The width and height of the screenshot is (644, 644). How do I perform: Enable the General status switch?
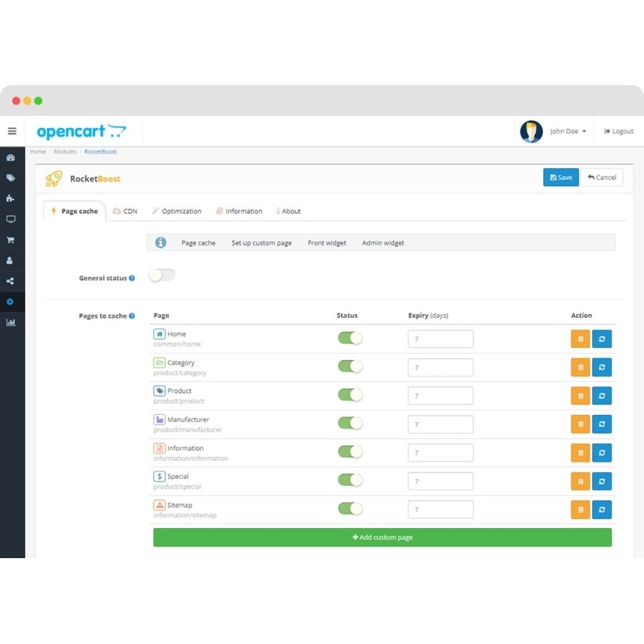[162, 275]
